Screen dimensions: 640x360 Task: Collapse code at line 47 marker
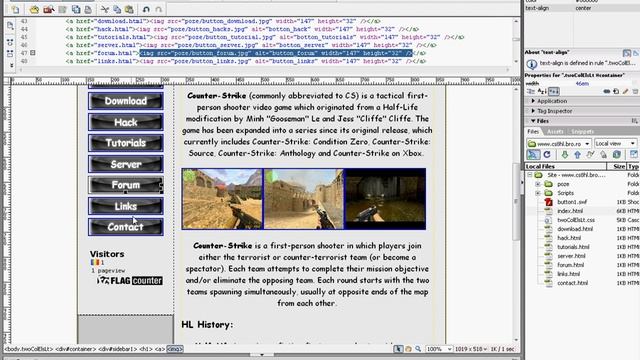coord(33,53)
